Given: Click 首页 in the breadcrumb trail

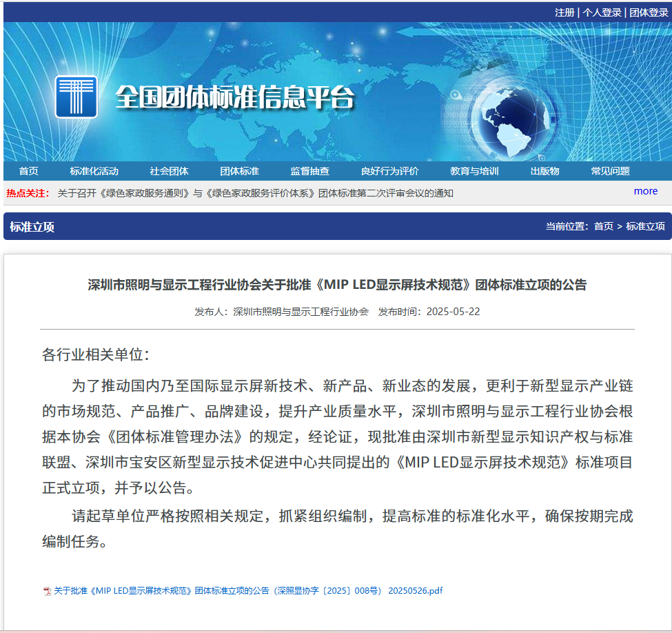Looking at the screenshot, I should coord(604,226).
